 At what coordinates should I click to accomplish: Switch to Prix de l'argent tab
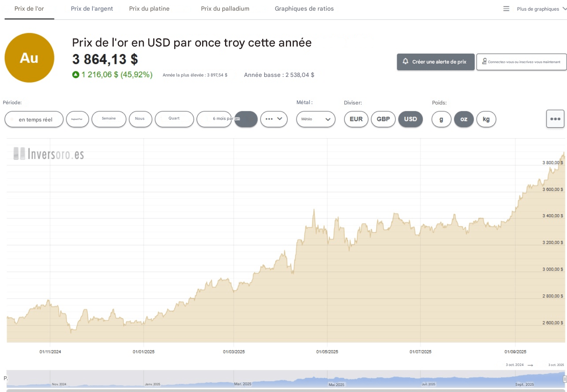coord(92,9)
